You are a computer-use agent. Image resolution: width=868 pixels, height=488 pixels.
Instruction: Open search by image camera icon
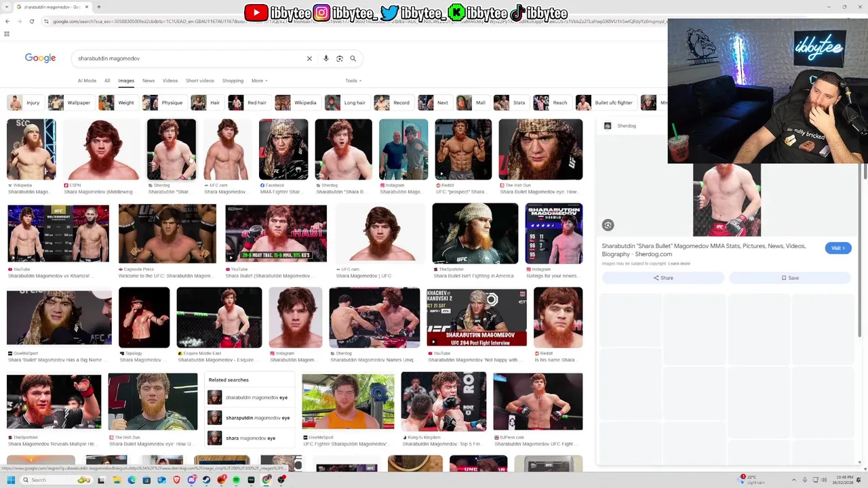coord(340,58)
